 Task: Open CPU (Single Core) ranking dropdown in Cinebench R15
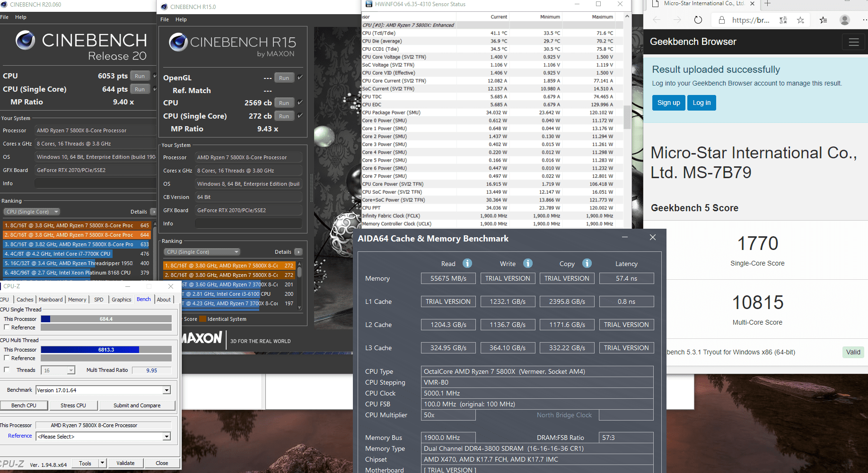point(202,252)
